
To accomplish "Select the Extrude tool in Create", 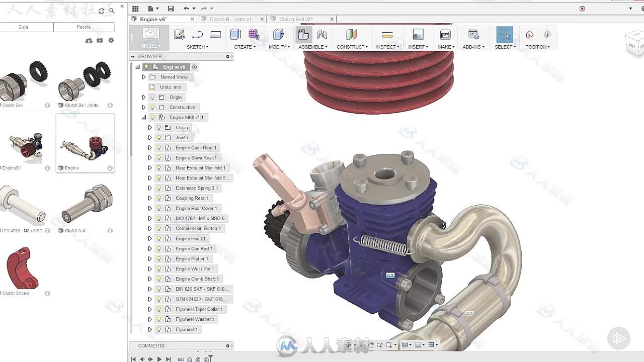I will 235,34.
